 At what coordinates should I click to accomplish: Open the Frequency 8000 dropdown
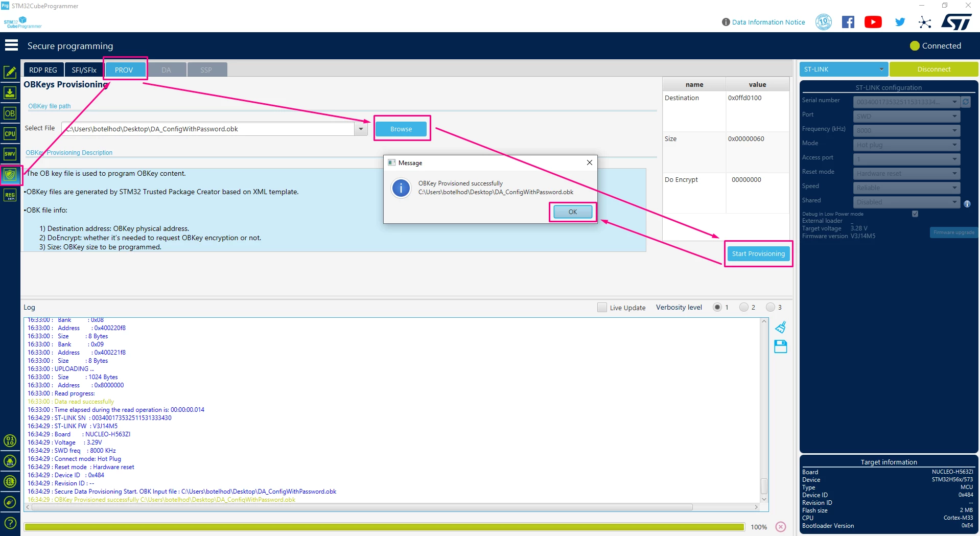[906, 130]
